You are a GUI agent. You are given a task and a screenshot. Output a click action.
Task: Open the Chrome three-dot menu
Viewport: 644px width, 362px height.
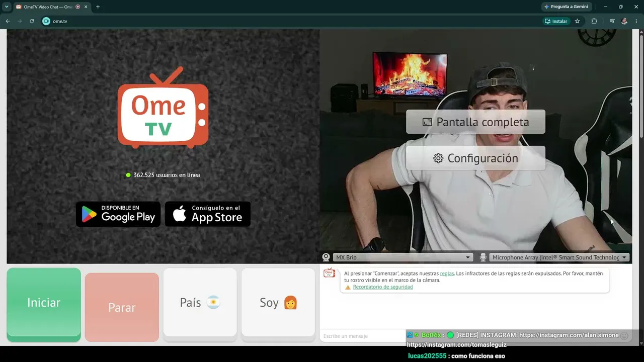pos(636,21)
